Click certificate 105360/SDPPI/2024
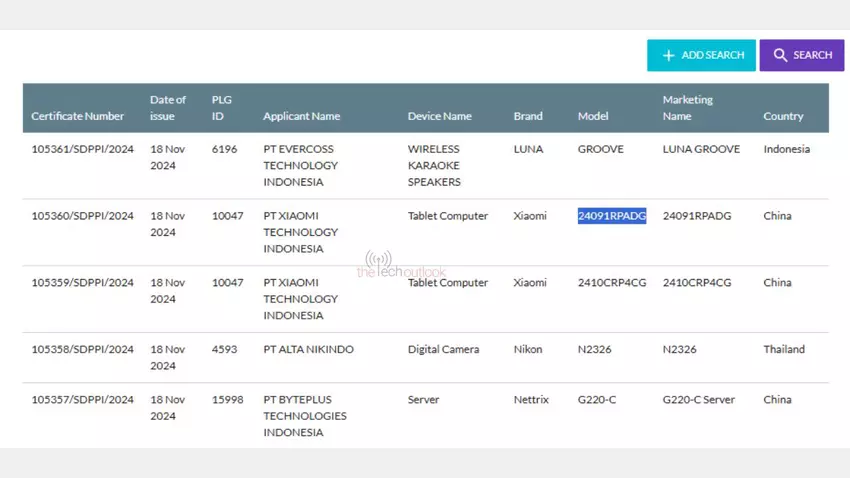The height and width of the screenshot is (478, 850). click(x=82, y=216)
